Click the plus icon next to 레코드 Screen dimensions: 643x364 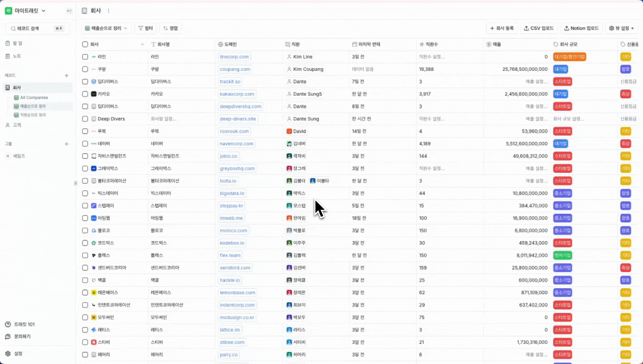coord(66,75)
